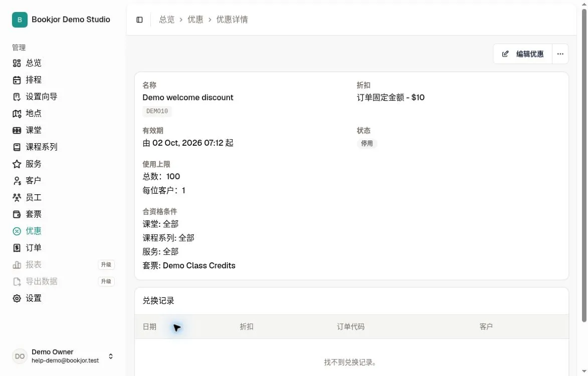The image size is (588, 376).
Task: Go to 课堂 sidebar item
Action: (x=34, y=130)
